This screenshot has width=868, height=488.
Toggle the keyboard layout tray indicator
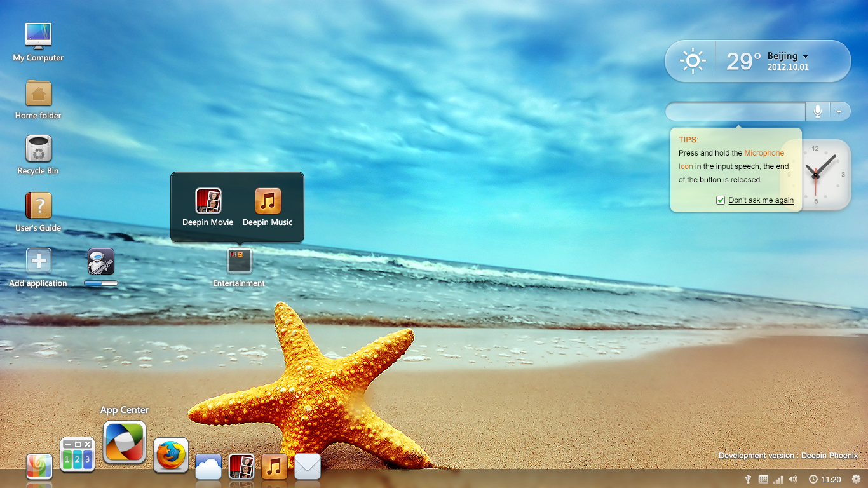[x=762, y=480]
